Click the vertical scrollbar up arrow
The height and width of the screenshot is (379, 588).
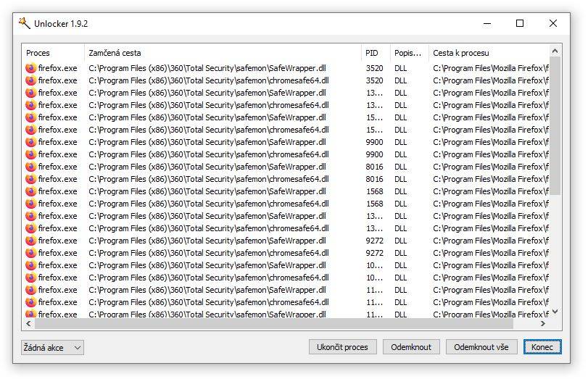[555, 51]
